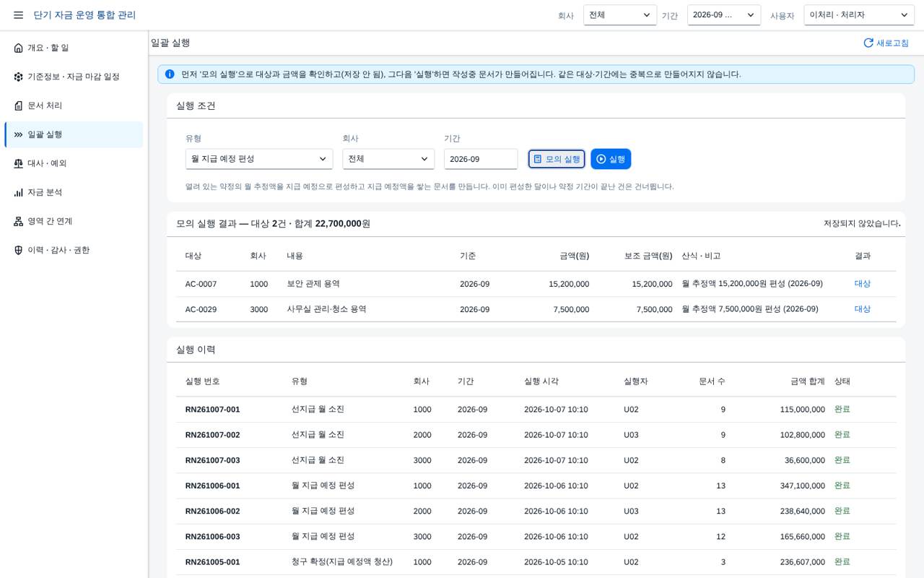Click the 대상 result link for AC-0007

(x=863, y=284)
